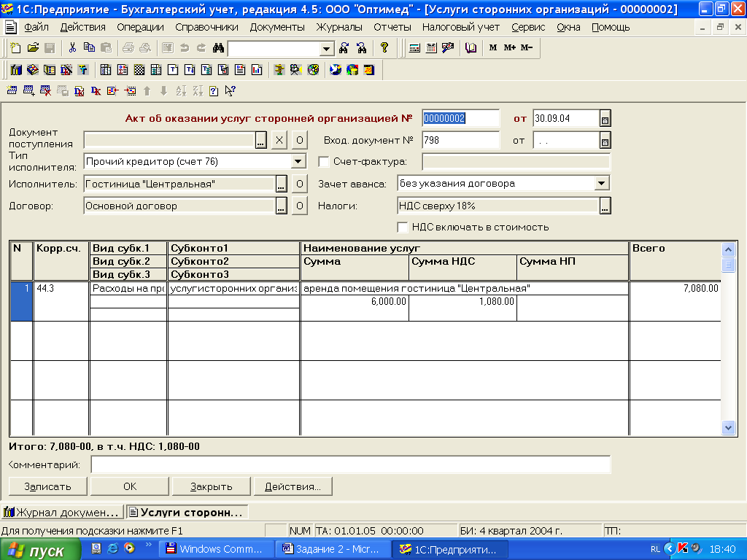Click the sort ascending A-Z icon
Image resolution: width=747 pixels, height=560 pixels.
click(x=181, y=91)
